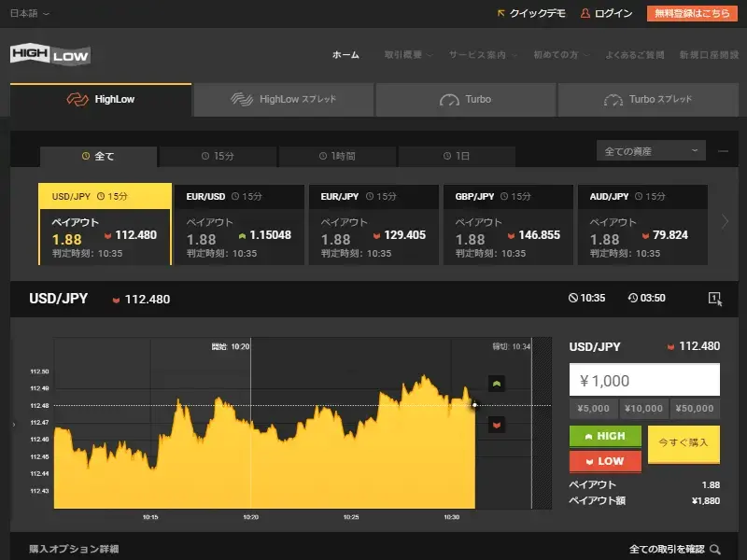Collapse asset panel with minus icon
This screenshot has width=747, height=560.
[x=723, y=151]
